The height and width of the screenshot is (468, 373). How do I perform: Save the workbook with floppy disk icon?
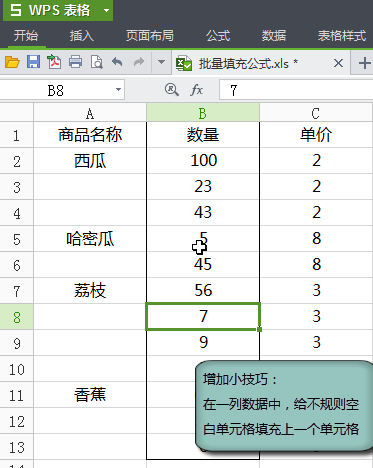(x=33, y=62)
